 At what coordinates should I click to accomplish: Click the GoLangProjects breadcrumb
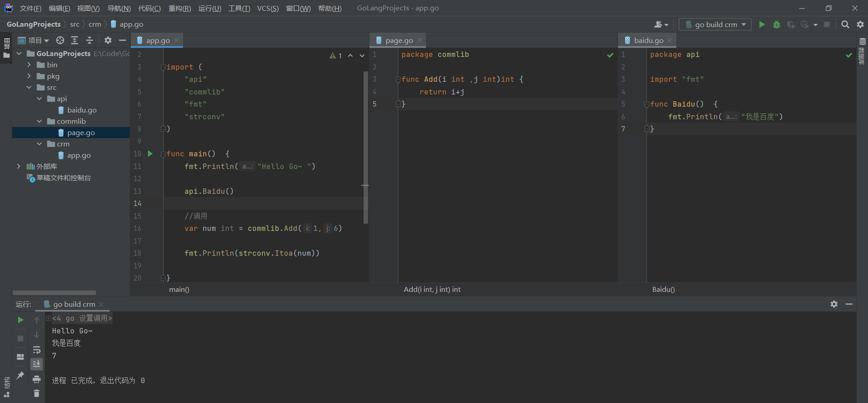(x=33, y=24)
